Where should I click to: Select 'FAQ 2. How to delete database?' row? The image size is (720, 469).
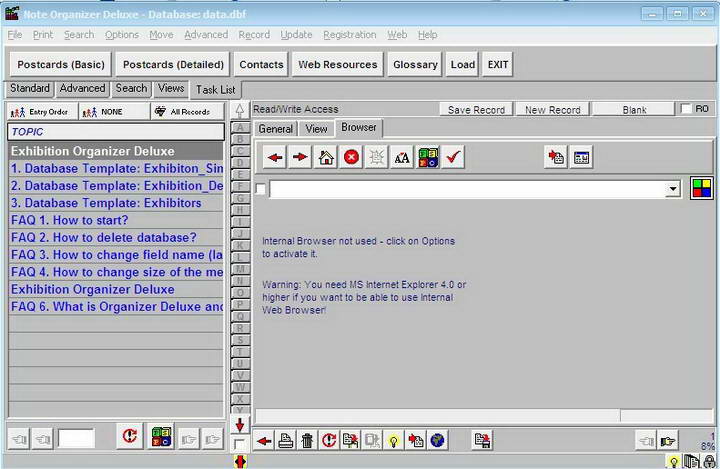point(116,237)
